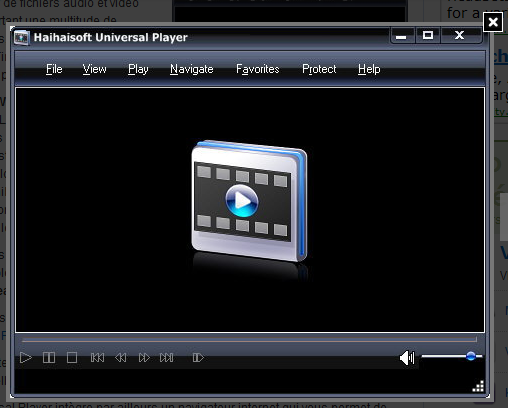
Task: Advance one frame with the step button
Action: 198,358
